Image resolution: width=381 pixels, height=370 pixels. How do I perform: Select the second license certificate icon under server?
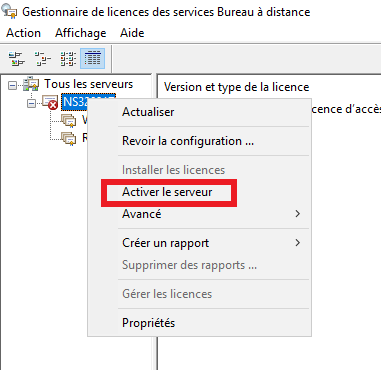click(x=69, y=138)
